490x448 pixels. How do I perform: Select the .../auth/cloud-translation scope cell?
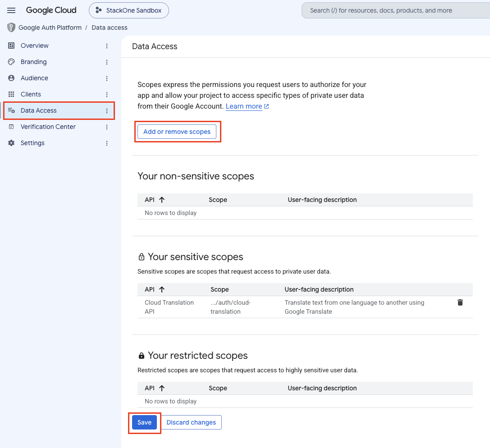coord(231,307)
